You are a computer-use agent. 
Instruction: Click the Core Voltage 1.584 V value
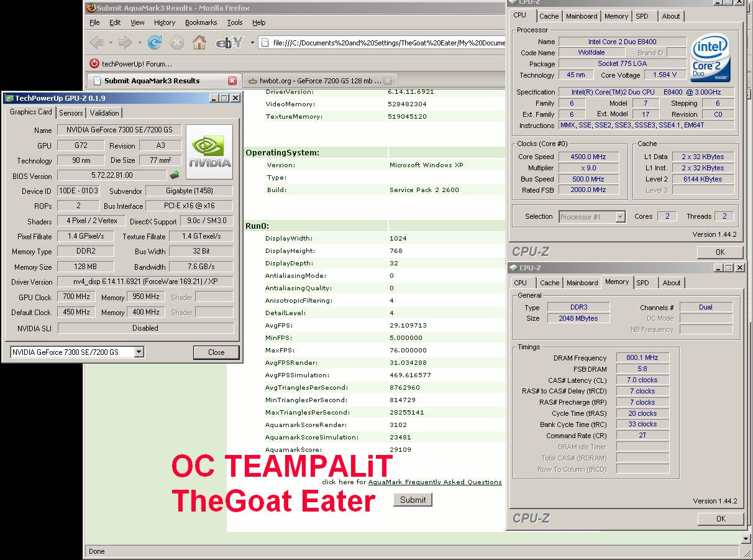(665, 75)
